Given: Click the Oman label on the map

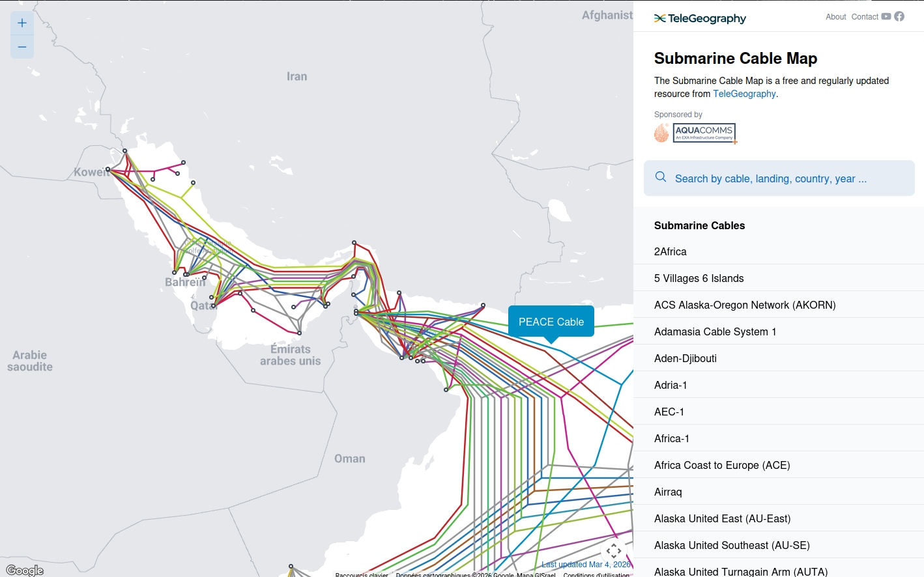Looking at the screenshot, I should 350,458.
